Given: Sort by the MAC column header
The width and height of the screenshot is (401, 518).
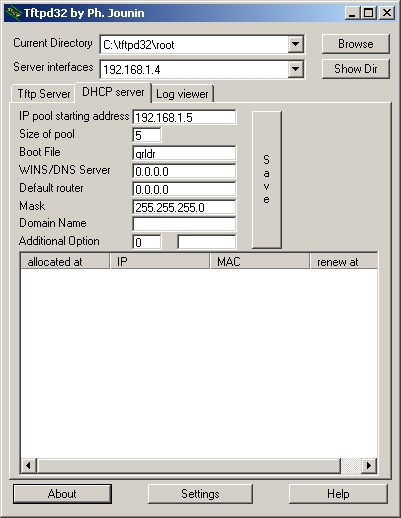Looking at the screenshot, I should [260, 262].
